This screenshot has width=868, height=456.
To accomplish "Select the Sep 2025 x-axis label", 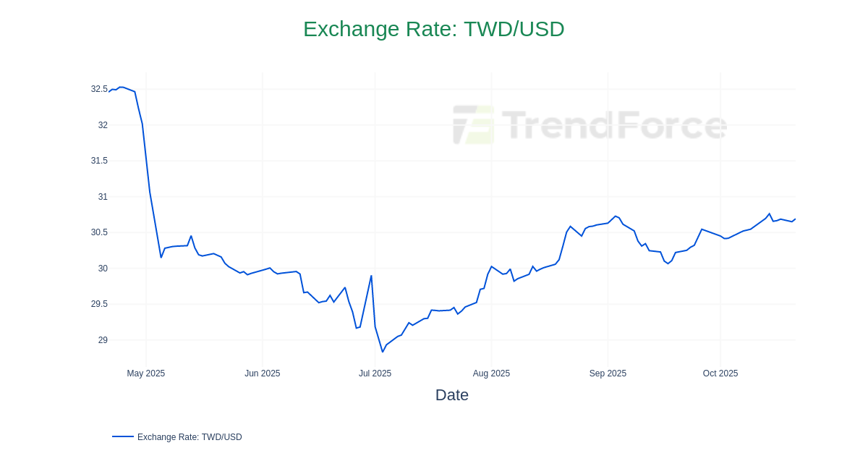I will tap(608, 373).
